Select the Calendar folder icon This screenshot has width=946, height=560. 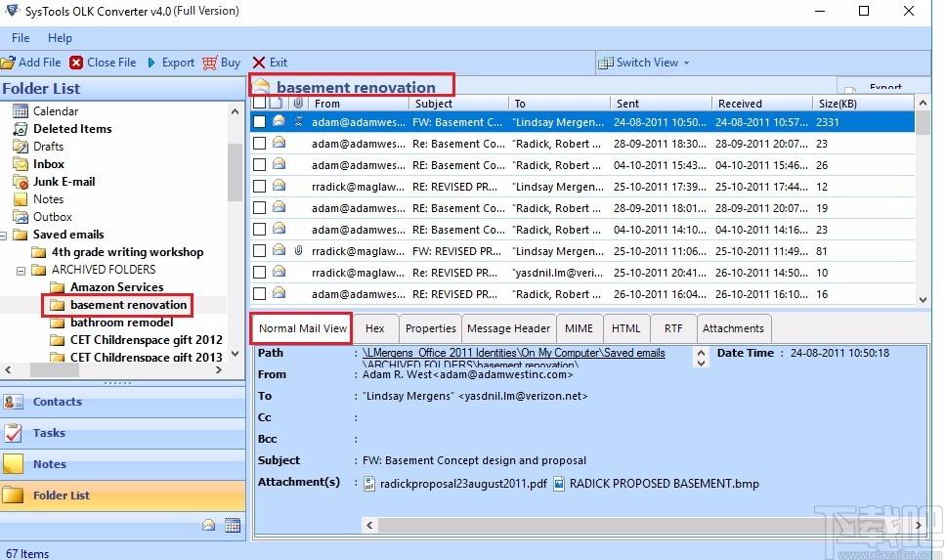(x=21, y=111)
